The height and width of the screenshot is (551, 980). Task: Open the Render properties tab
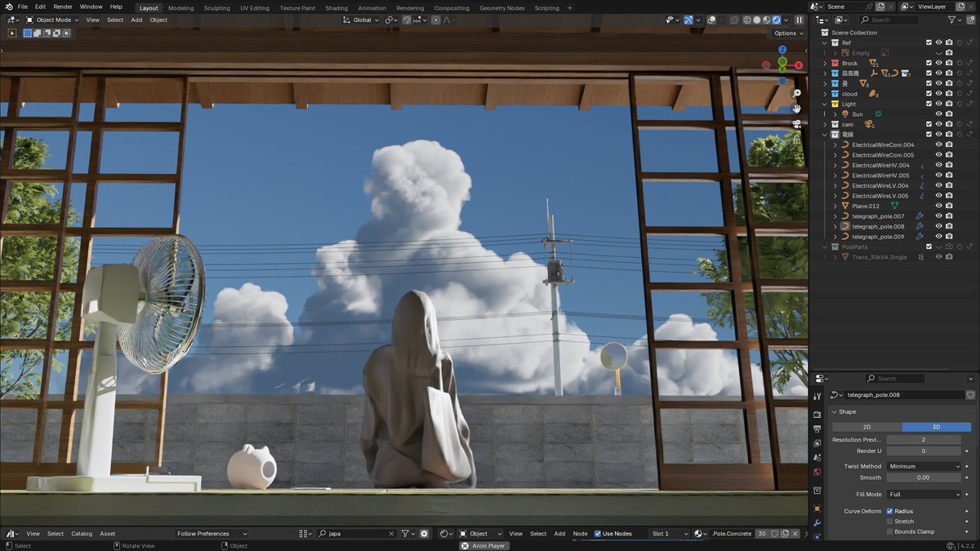(x=817, y=414)
